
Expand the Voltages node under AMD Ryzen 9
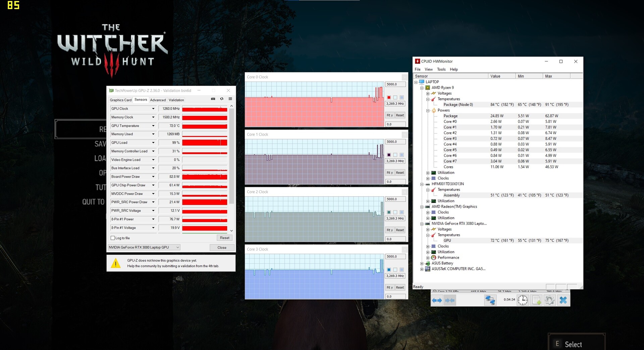(428, 94)
